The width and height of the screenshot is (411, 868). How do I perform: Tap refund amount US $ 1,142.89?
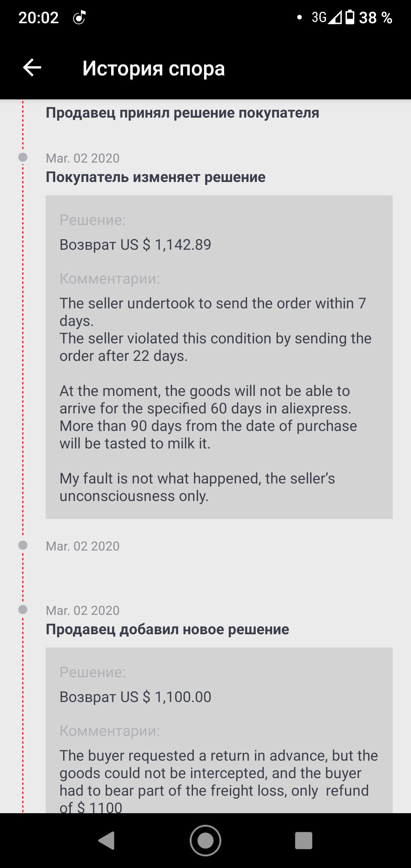135,244
